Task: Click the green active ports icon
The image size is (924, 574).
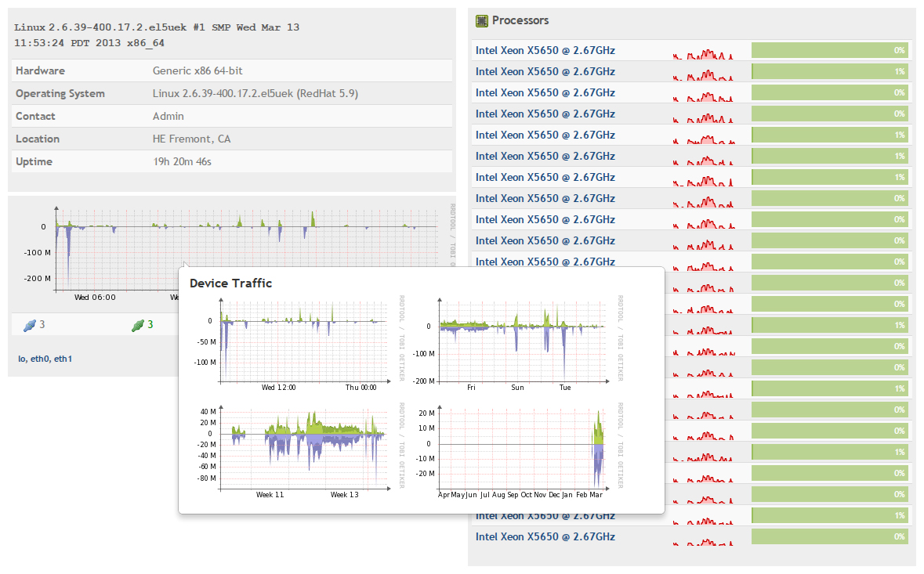Action: pos(138,325)
